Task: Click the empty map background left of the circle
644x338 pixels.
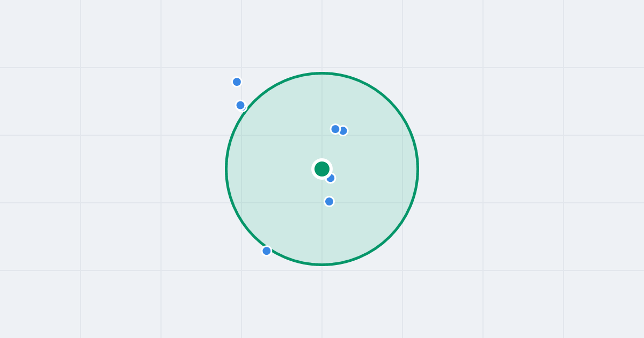Action: [x=134, y=169]
